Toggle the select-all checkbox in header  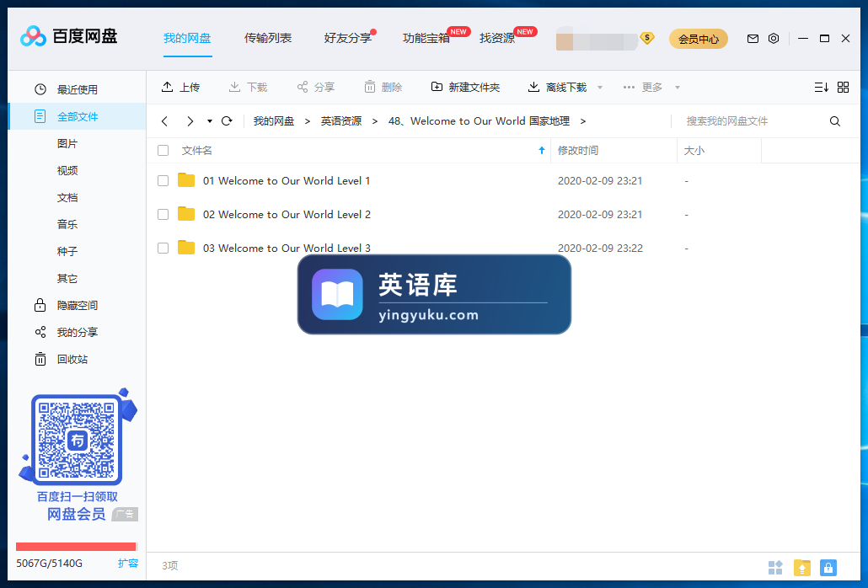(163, 151)
